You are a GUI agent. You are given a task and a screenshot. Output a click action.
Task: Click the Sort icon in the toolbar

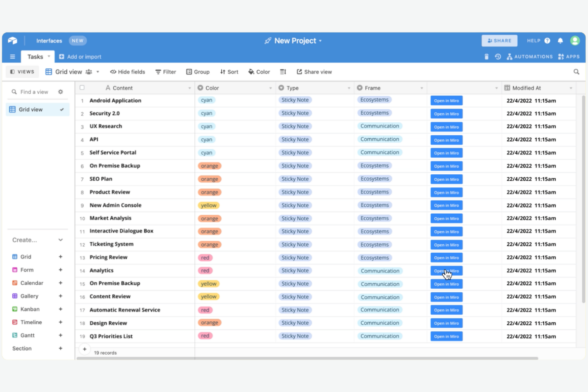(229, 71)
